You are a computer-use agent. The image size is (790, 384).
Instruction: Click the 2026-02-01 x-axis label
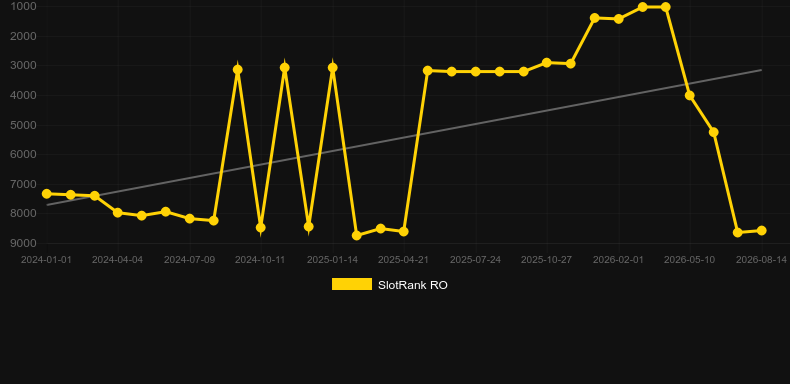618,260
